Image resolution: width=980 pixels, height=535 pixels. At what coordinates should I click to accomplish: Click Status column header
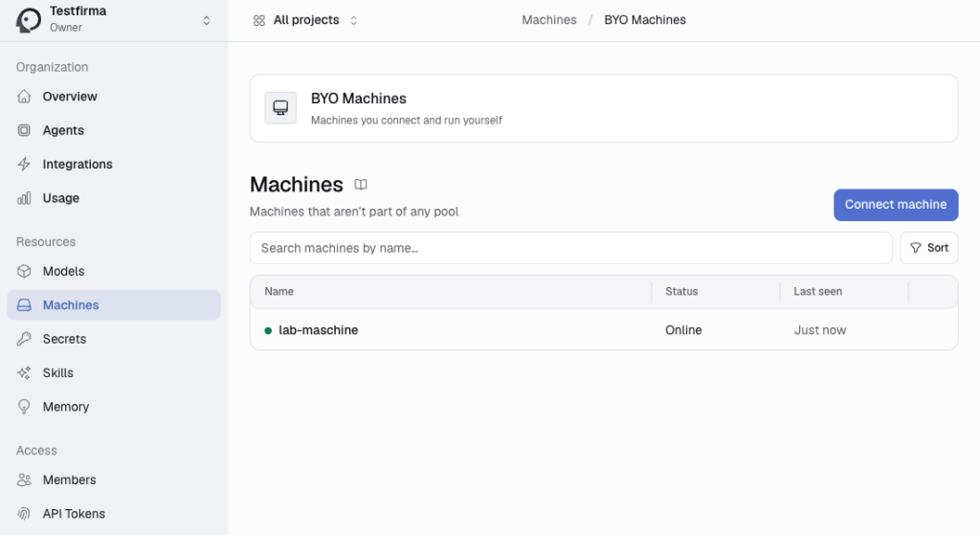click(681, 291)
